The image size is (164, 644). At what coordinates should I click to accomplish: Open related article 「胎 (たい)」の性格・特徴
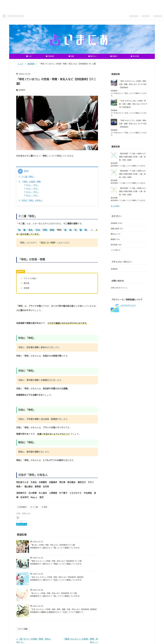coord(54,593)
